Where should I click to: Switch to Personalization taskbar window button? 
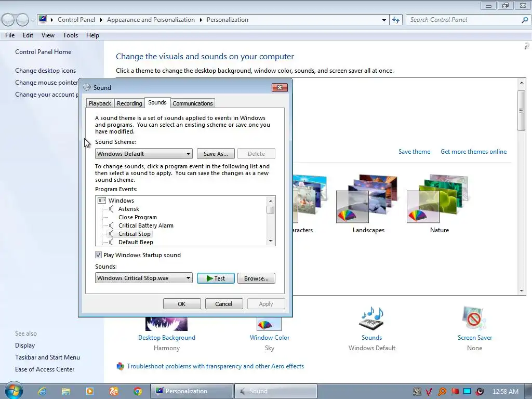coord(191,391)
